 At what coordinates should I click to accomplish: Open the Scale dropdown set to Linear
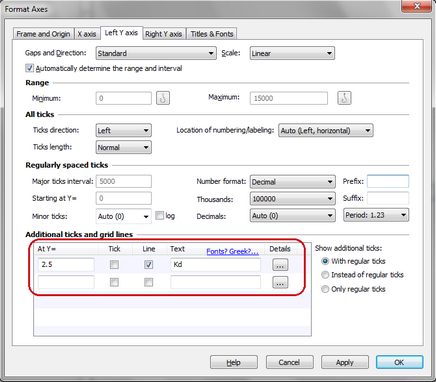pos(292,53)
